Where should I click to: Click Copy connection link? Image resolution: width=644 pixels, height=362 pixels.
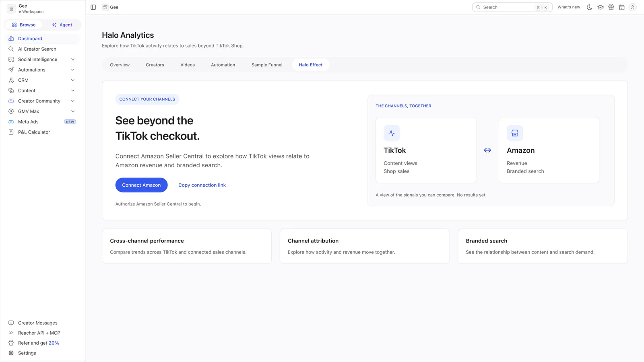[x=202, y=185]
